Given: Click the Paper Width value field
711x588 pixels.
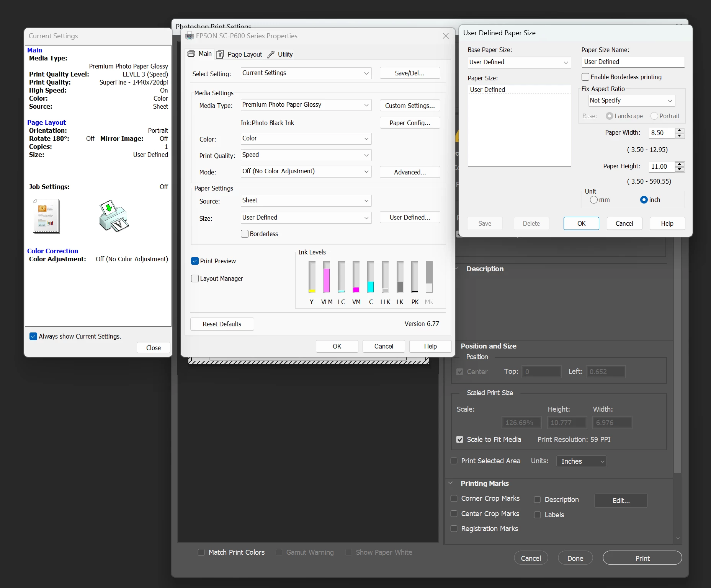Looking at the screenshot, I should coord(662,133).
